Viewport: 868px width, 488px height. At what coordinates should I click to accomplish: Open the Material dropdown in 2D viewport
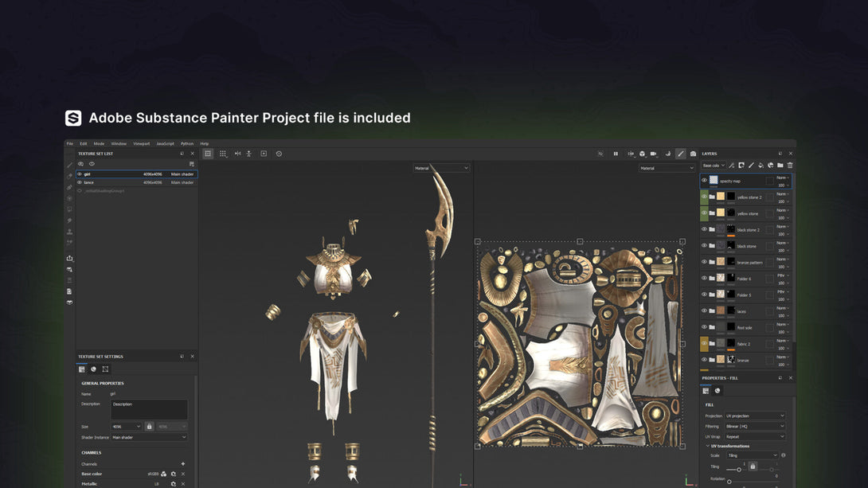(x=667, y=168)
